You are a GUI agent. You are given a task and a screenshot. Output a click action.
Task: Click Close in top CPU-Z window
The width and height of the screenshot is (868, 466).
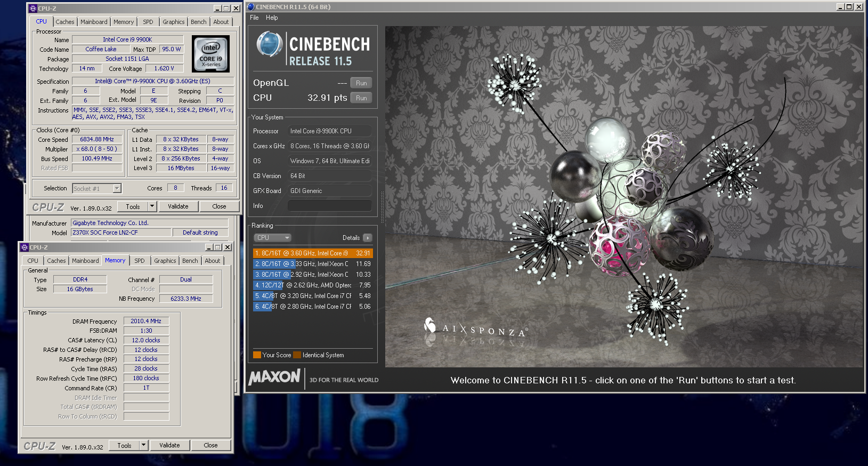tap(219, 206)
